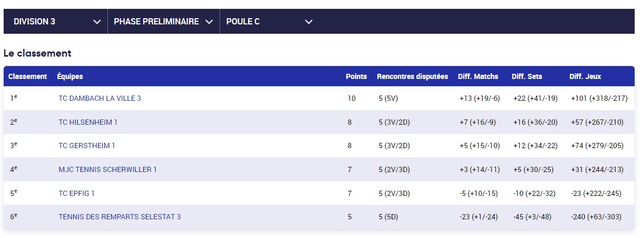Click the Diff. Jeux column header
Viewport: 644px width, 238px height.
pyautogui.click(x=585, y=76)
